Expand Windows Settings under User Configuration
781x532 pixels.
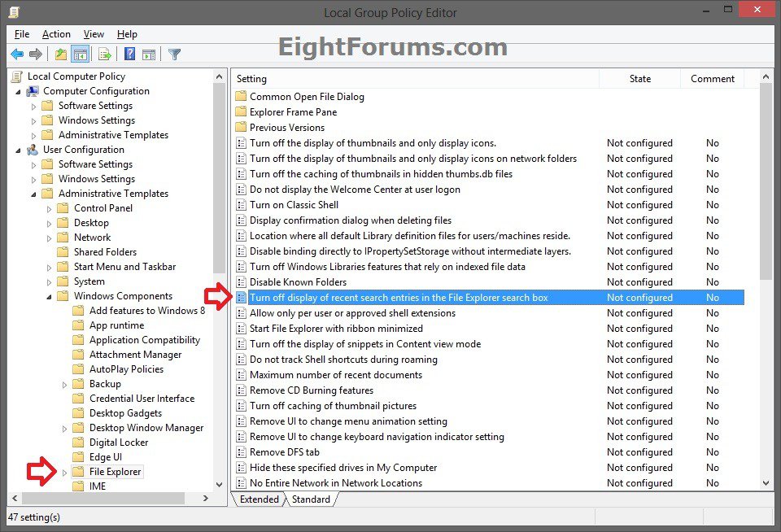pyautogui.click(x=34, y=179)
